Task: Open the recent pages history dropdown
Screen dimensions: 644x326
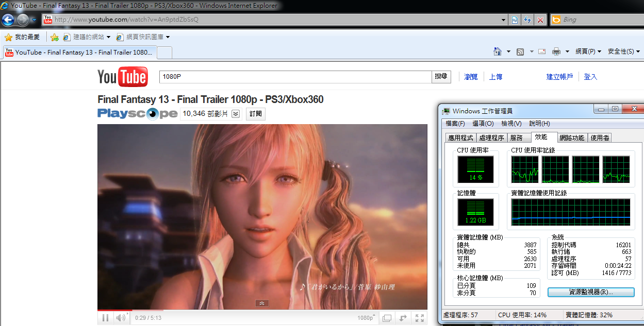Action: [x=34, y=20]
